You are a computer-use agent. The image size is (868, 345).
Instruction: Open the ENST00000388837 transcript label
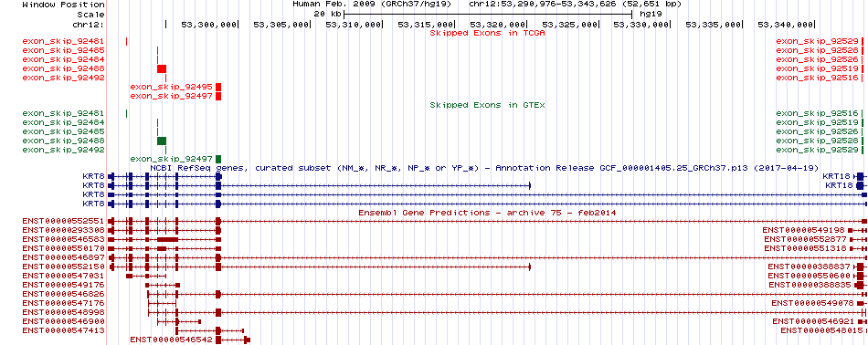pos(810,267)
